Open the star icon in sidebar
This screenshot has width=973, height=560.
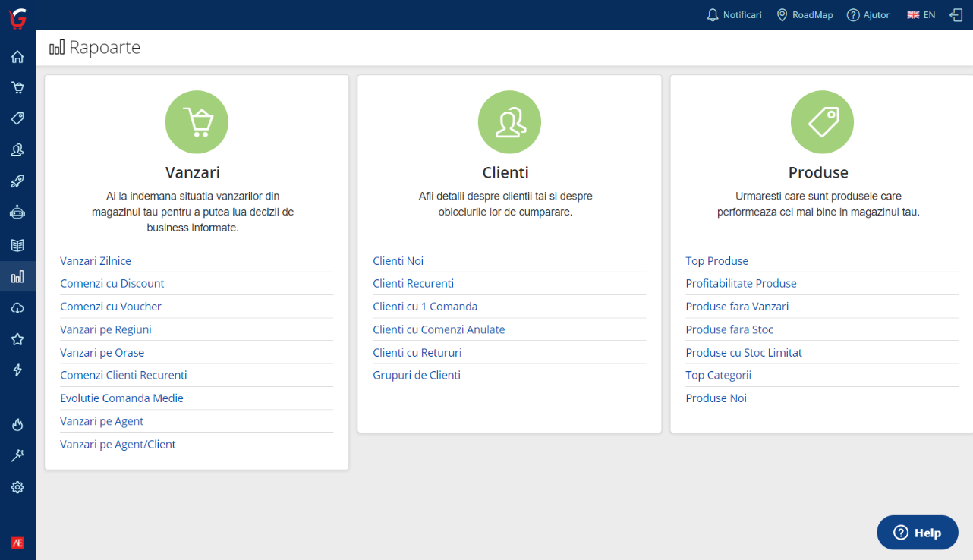click(x=17, y=339)
